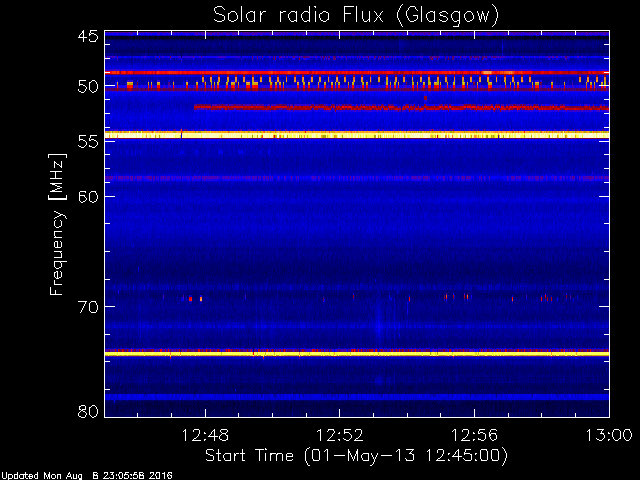Click the '13:00' time axis label
This screenshot has height=480, width=640.
(x=609, y=435)
